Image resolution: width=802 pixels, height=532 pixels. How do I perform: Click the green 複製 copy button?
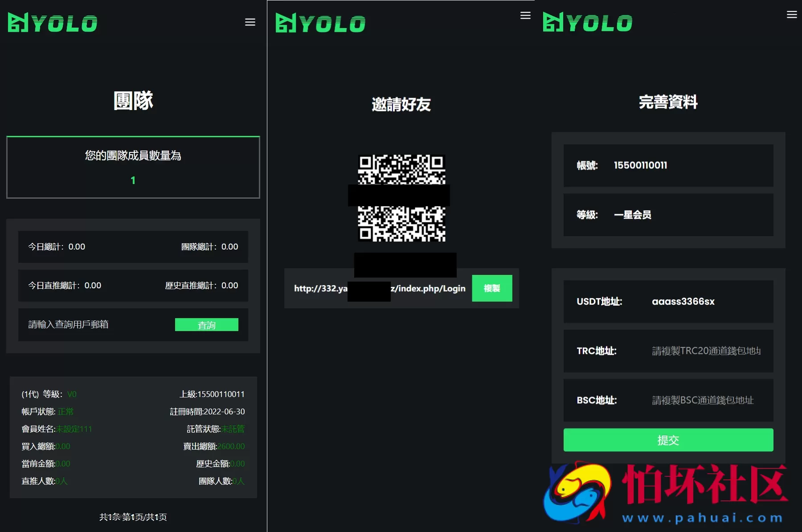(491, 288)
